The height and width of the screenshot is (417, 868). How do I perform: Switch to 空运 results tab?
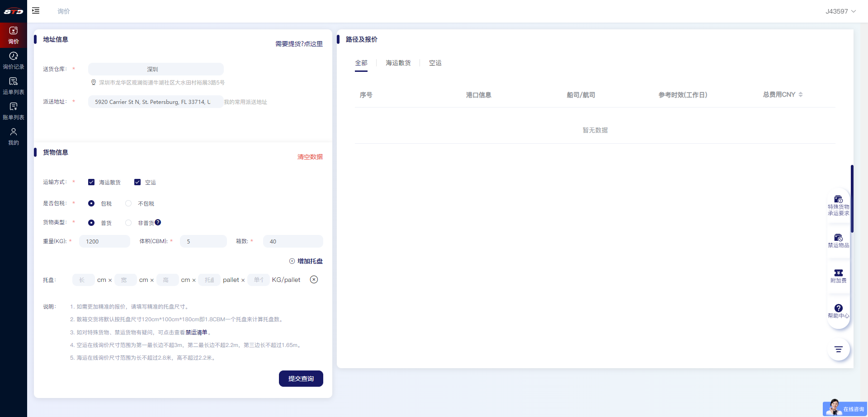click(435, 63)
